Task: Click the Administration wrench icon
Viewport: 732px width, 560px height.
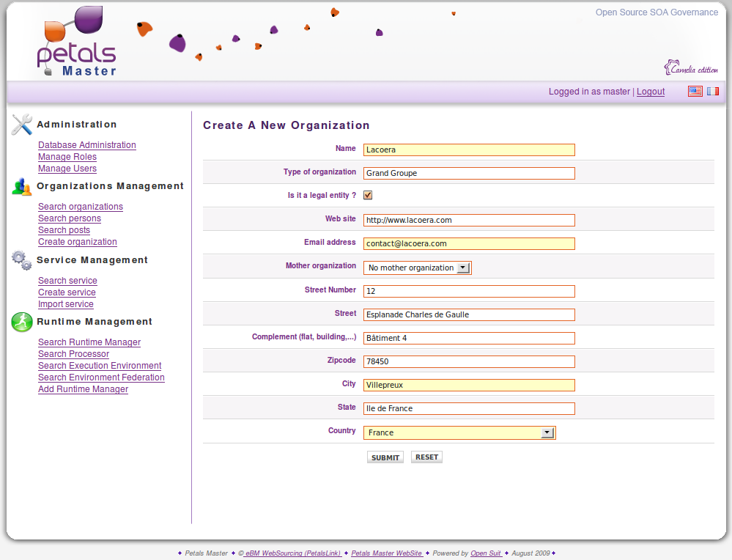Action: 22,125
